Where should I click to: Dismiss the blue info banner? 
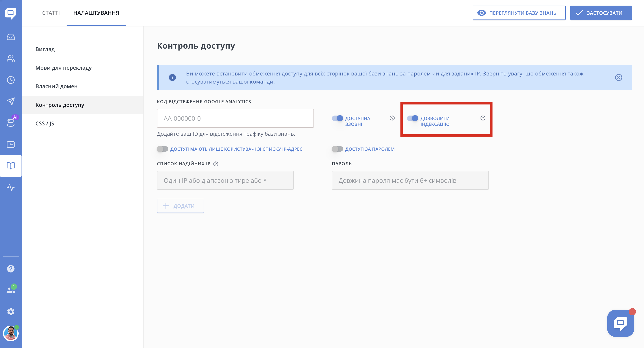[618, 77]
